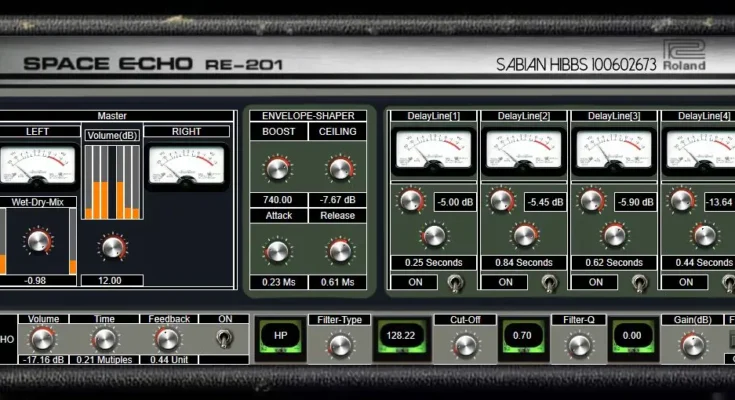The image size is (735, 400).
Task: Click the Roland logo in the header
Action: click(x=684, y=56)
